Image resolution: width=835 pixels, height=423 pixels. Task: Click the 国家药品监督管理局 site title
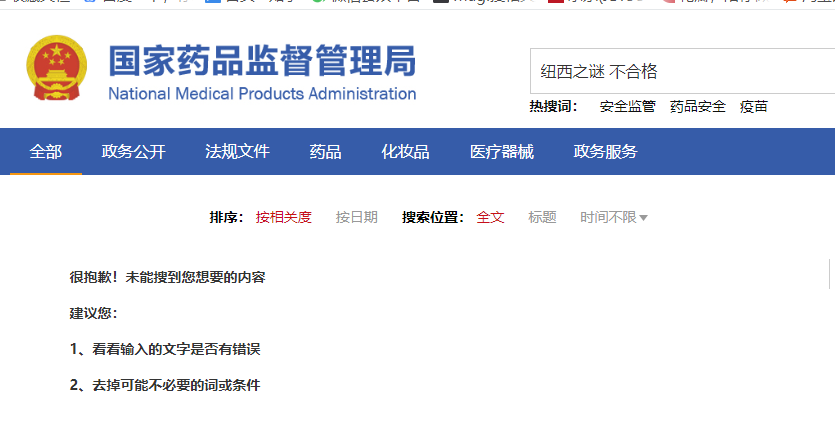pyautogui.click(x=263, y=61)
